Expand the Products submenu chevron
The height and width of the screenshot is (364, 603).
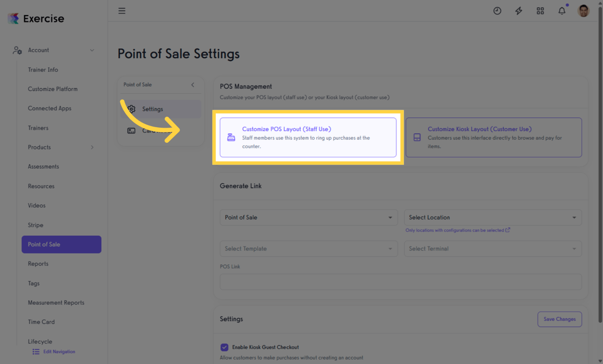coord(92,147)
